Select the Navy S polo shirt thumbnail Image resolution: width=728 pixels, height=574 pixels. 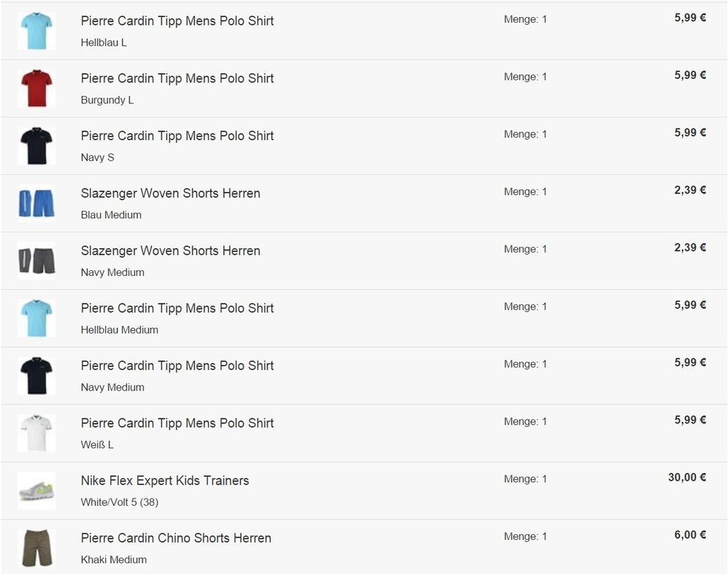[37, 146]
